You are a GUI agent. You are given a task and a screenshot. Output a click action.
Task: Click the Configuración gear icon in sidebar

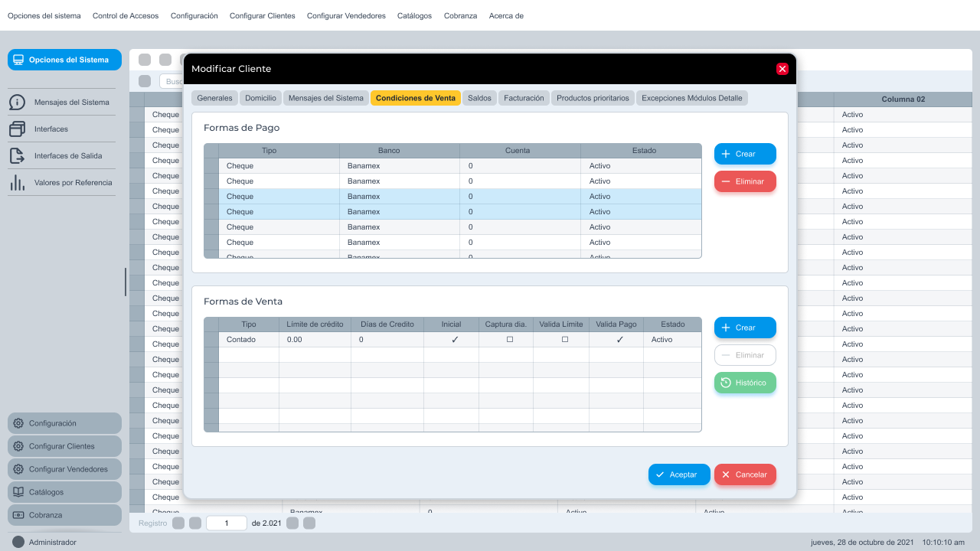[18, 423]
